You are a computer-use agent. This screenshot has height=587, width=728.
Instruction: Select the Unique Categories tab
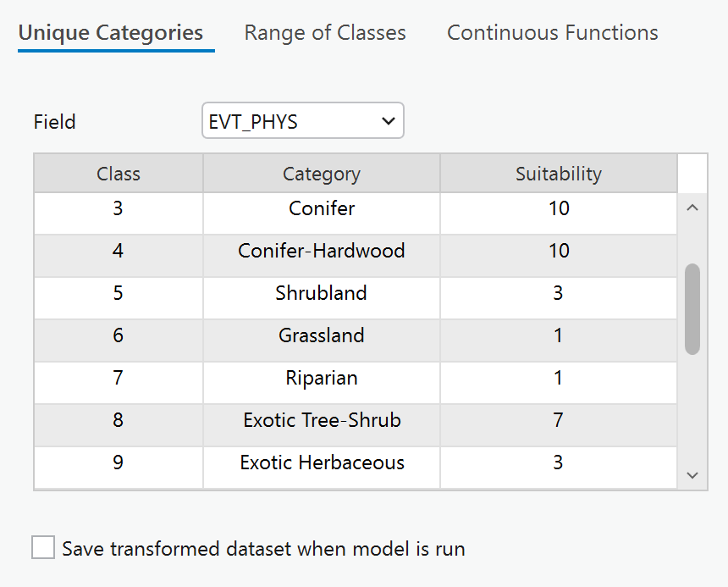point(111,33)
